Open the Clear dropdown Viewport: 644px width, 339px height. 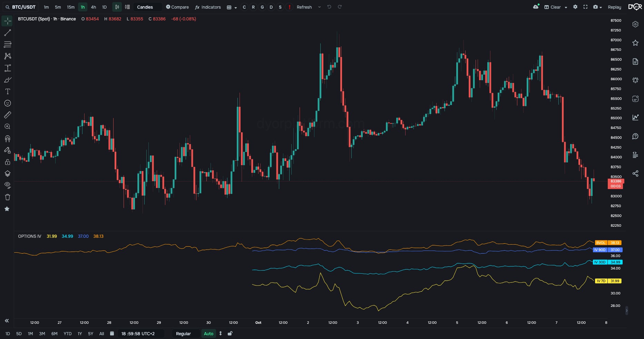pyautogui.click(x=556, y=7)
